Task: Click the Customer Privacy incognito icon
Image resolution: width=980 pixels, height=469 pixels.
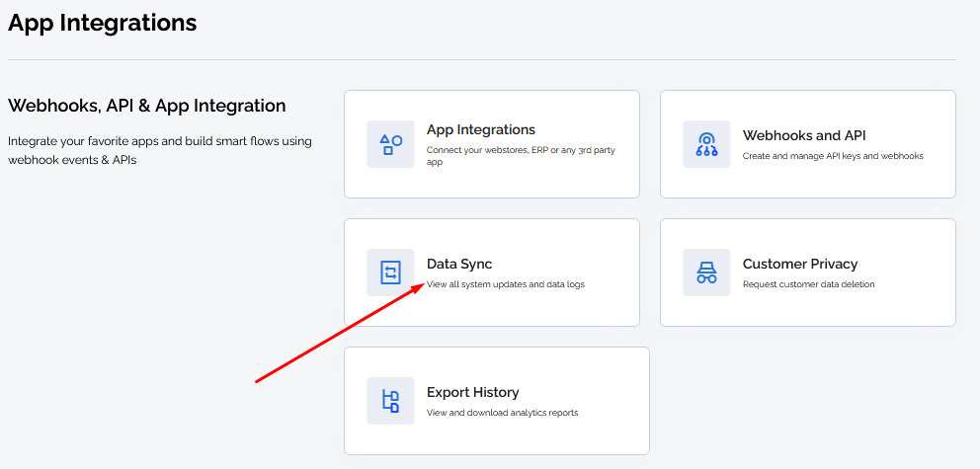Action: 706,273
